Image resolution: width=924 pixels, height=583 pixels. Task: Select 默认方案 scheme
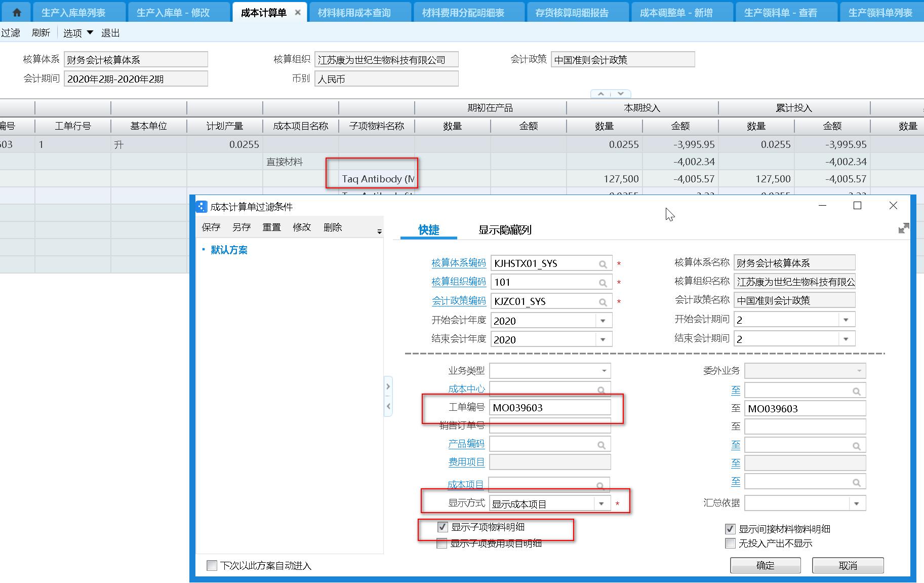coord(229,250)
